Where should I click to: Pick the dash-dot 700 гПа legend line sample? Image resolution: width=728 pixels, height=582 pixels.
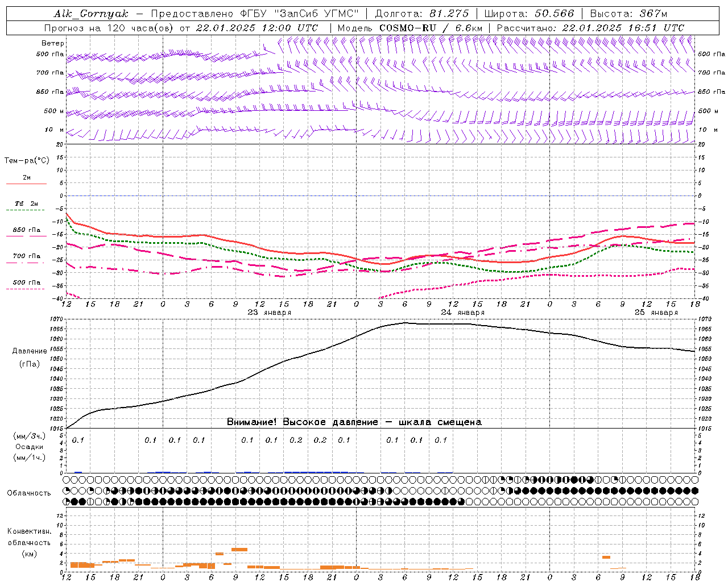25,263
